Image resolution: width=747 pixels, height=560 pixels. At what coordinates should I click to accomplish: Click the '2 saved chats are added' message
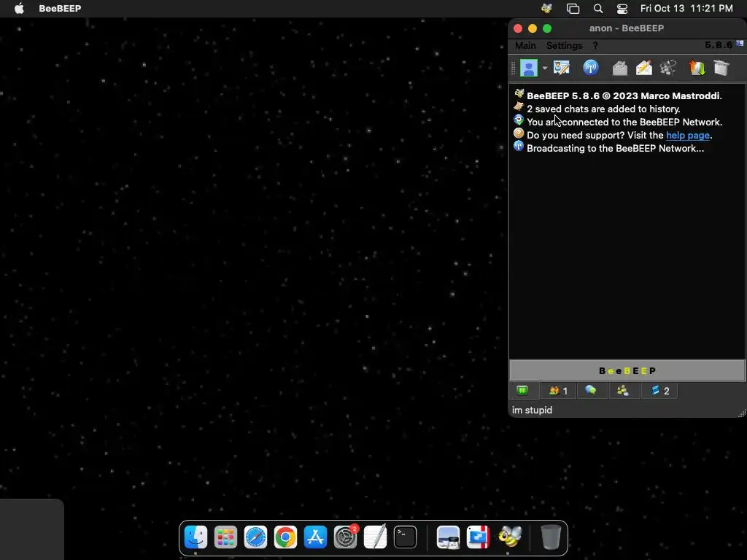603,109
